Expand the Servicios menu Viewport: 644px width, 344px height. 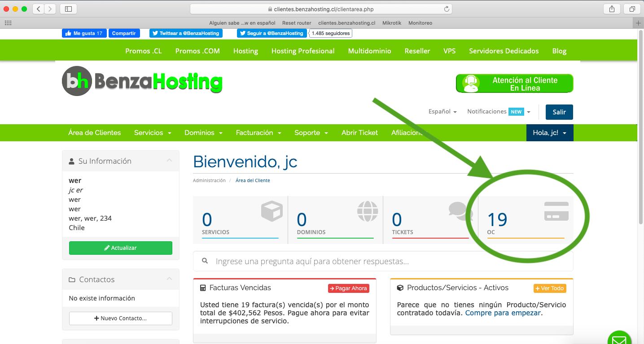click(x=153, y=133)
